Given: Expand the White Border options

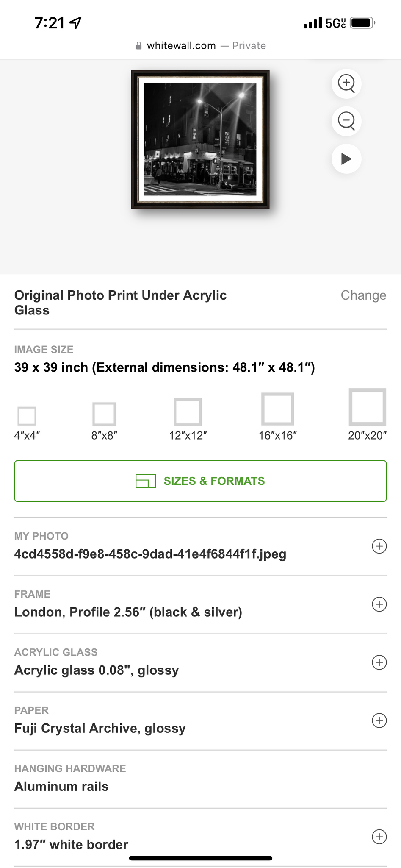Looking at the screenshot, I should click(379, 837).
